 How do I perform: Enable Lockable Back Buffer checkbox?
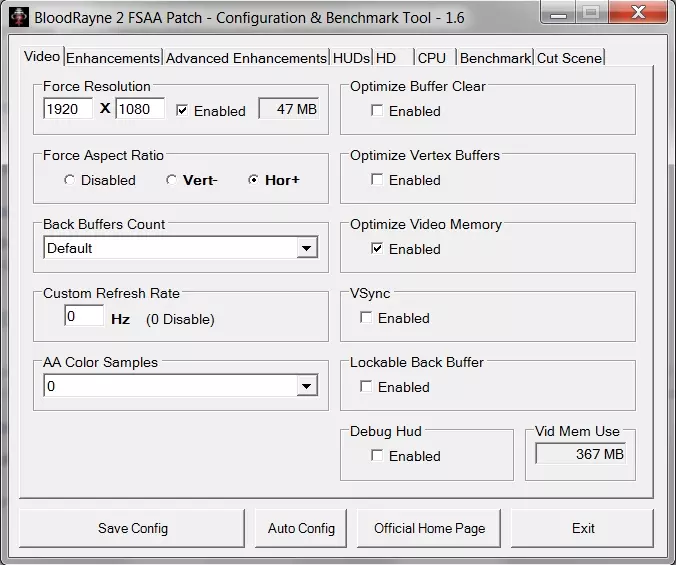coord(366,387)
